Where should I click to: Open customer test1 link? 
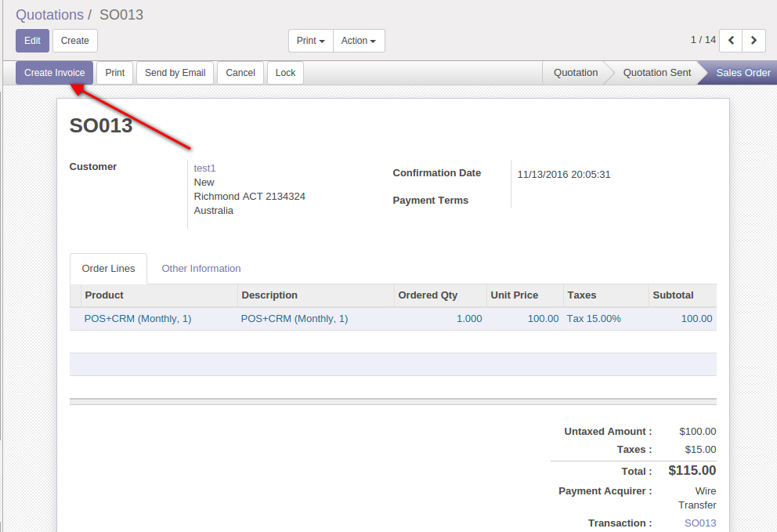tap(204, 168)
